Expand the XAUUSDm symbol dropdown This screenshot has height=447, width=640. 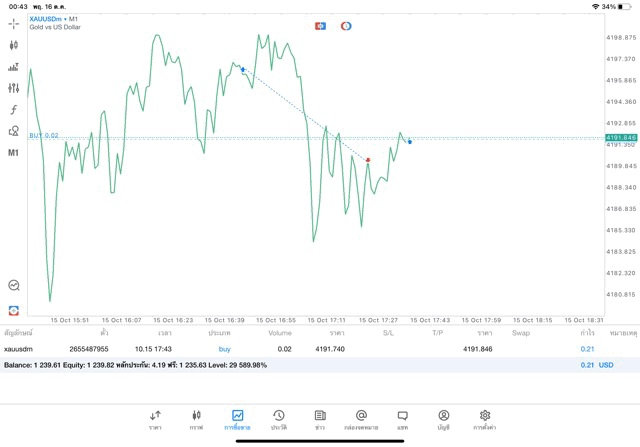[55, 18]
